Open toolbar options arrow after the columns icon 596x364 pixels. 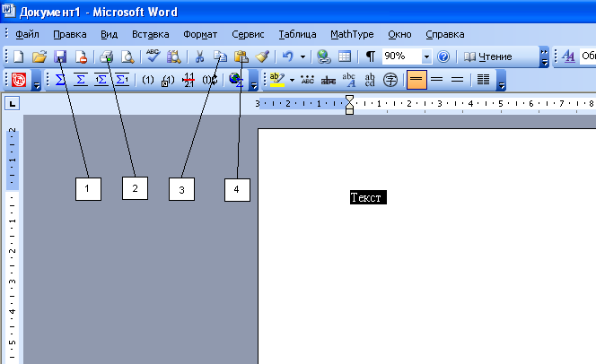click(x=502, y=80)
